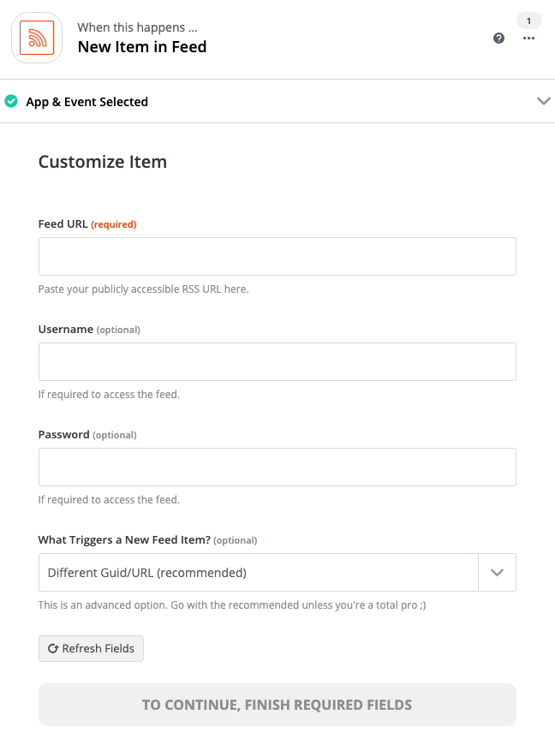Screen dimensions: 555x756
Task: Click the orange RSS feed app icon
Action: [x=37, y=38]
